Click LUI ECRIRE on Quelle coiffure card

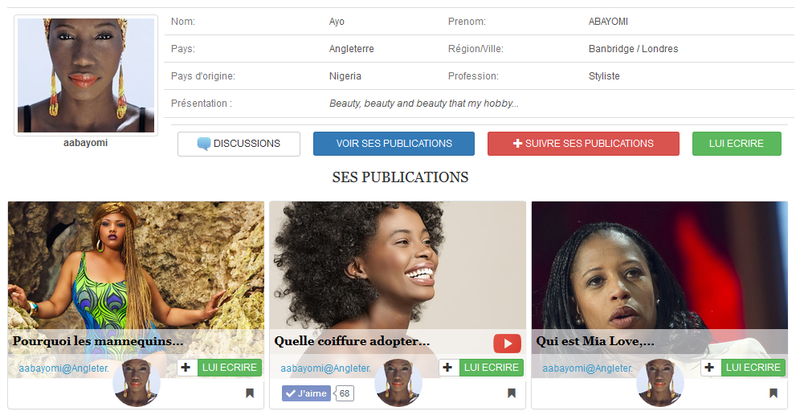pos(491,368)
